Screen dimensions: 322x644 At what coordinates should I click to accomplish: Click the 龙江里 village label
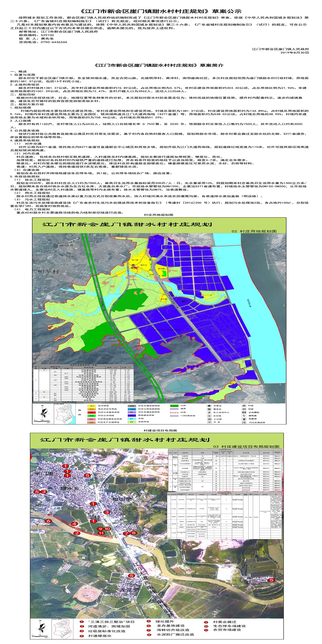point(129,590)
